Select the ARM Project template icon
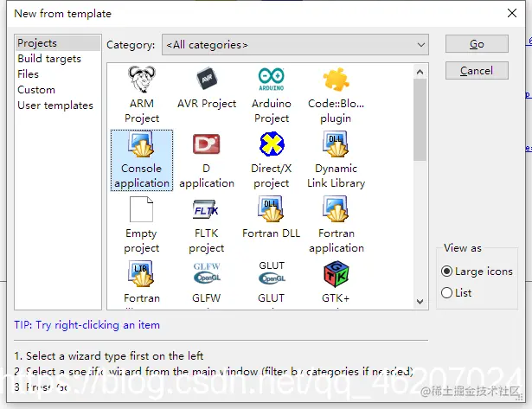The image size is (532, 409). (142, 80)
